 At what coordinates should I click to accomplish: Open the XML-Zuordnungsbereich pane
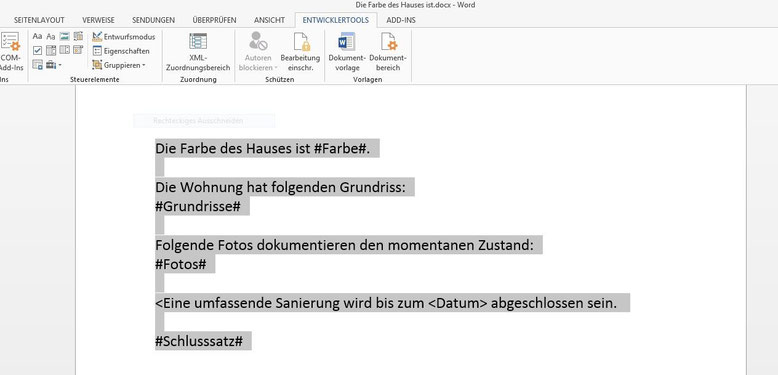pyautogui.click(x=198, y=52)
